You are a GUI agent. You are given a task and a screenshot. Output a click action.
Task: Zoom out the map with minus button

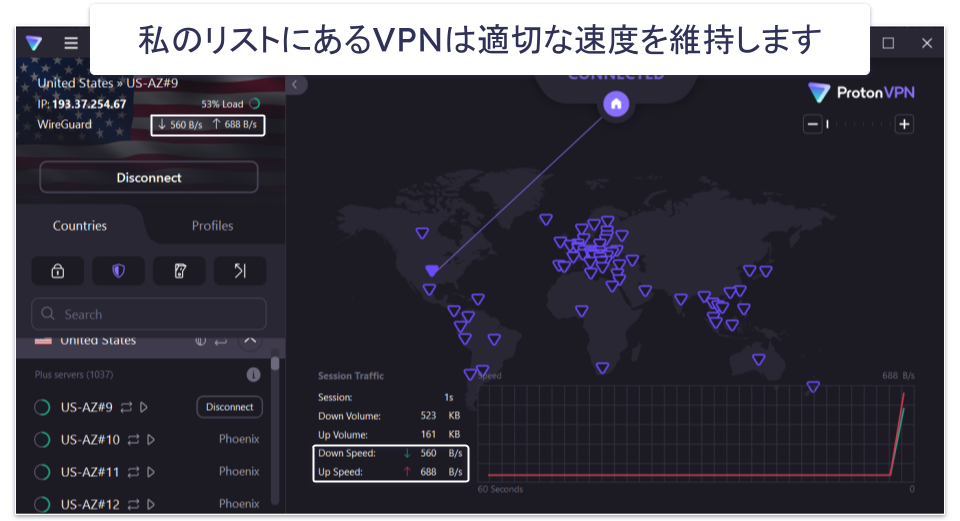click(812, 124)
